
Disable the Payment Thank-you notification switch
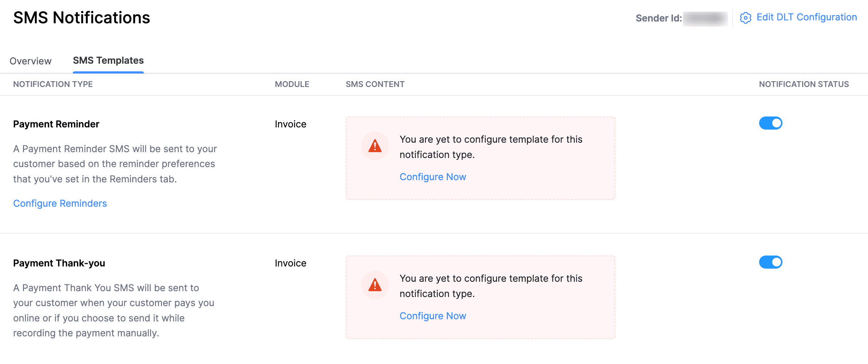pos(770,262)
